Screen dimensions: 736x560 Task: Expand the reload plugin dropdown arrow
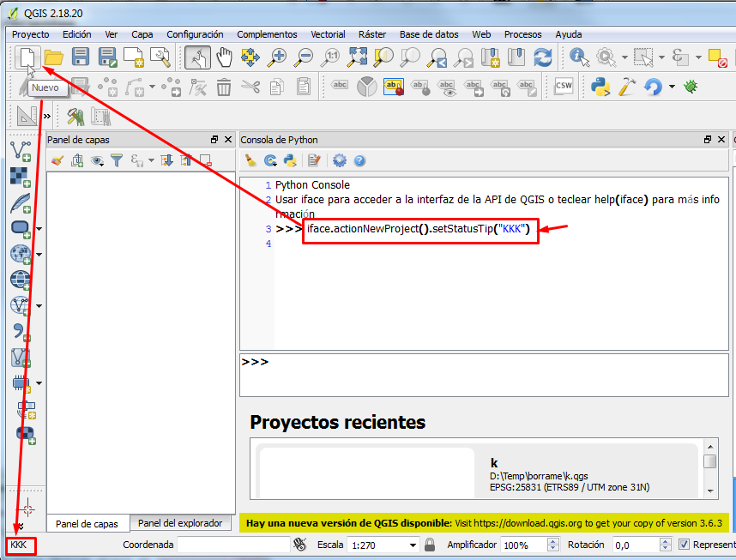tap(673, 87)
